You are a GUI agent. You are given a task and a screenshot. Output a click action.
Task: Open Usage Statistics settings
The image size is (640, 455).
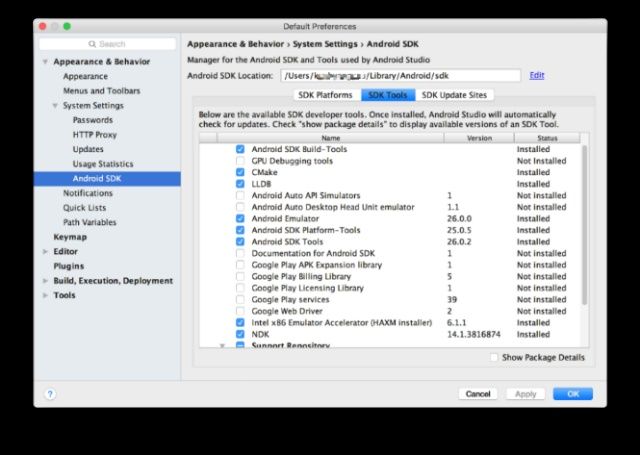pyautogui.click(x=103, y=164)
